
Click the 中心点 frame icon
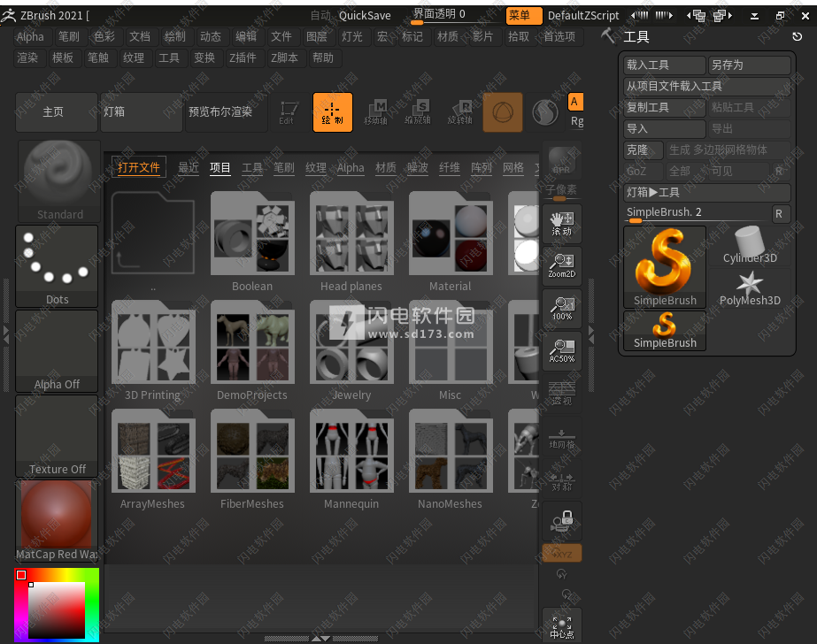coord(562,626)
